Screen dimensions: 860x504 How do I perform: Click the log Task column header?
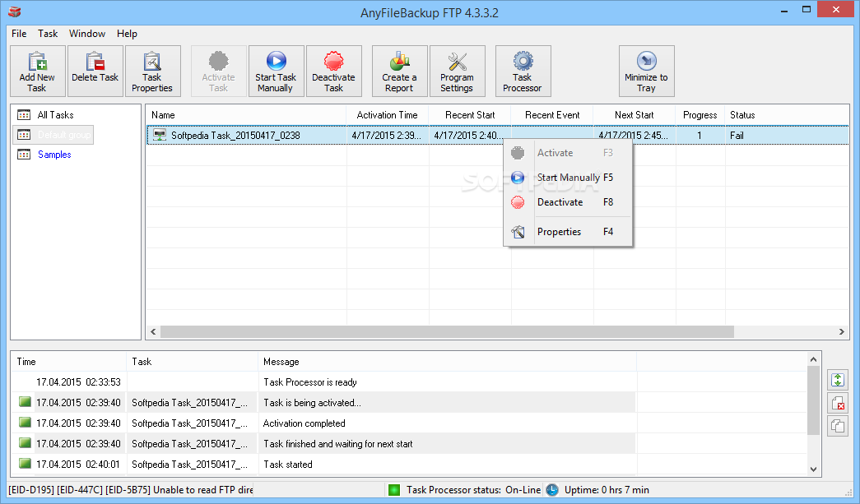pos(192,362)
